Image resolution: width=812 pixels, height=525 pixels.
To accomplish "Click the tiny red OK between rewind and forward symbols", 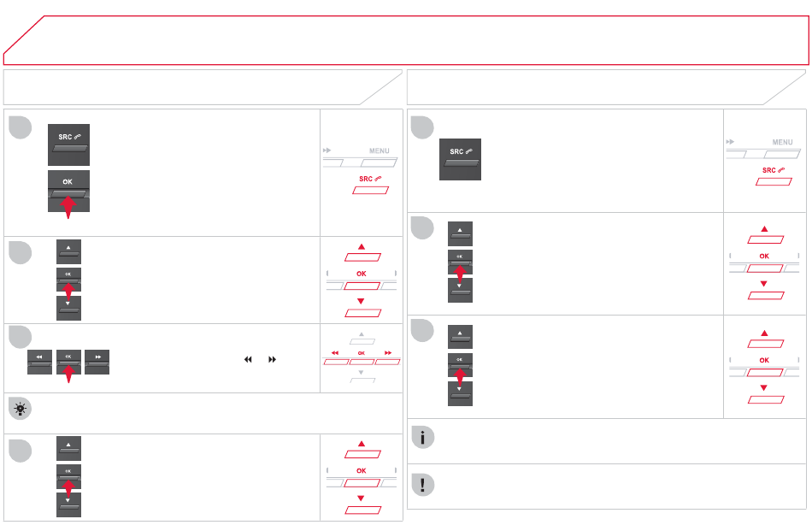I will 362,353.
